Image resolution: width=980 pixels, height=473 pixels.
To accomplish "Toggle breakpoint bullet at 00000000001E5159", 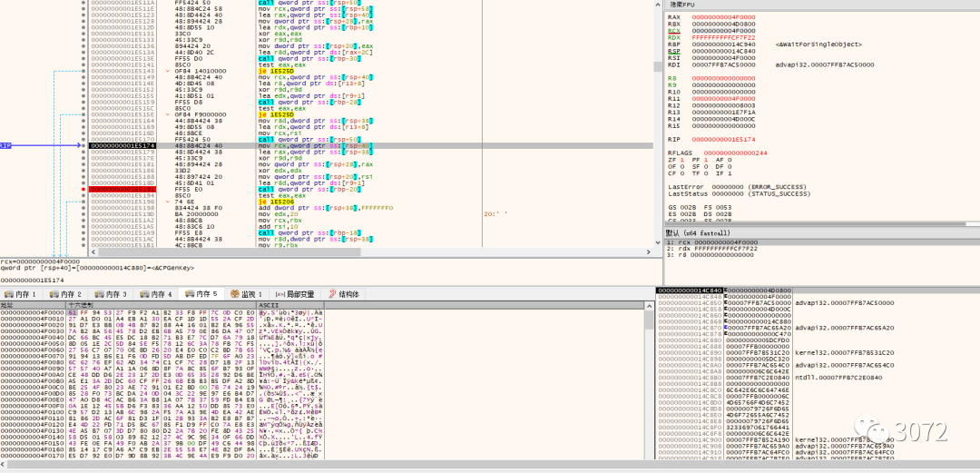I will [x=83, y=102].
